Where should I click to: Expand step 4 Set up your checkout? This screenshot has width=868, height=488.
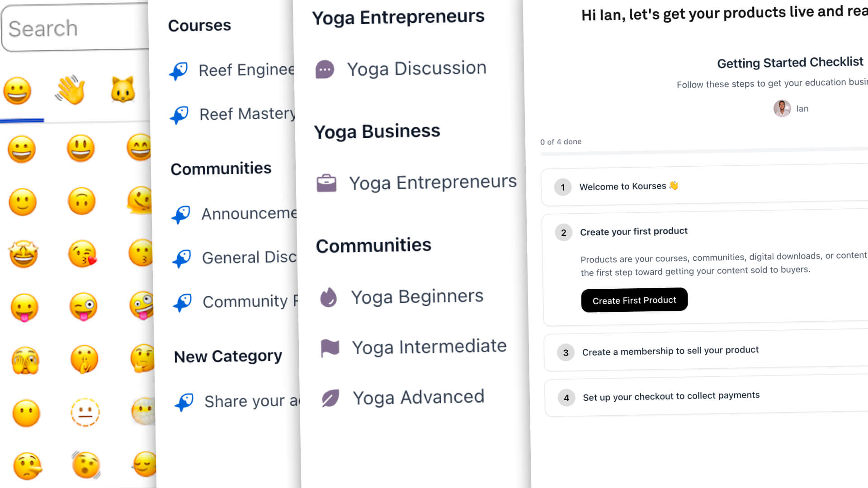(671, 397)
